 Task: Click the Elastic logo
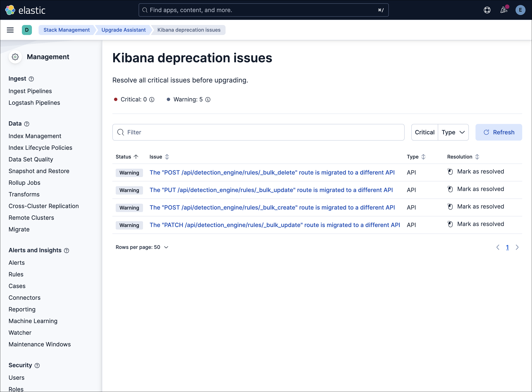pyautogui.click(x=25, y=10)
